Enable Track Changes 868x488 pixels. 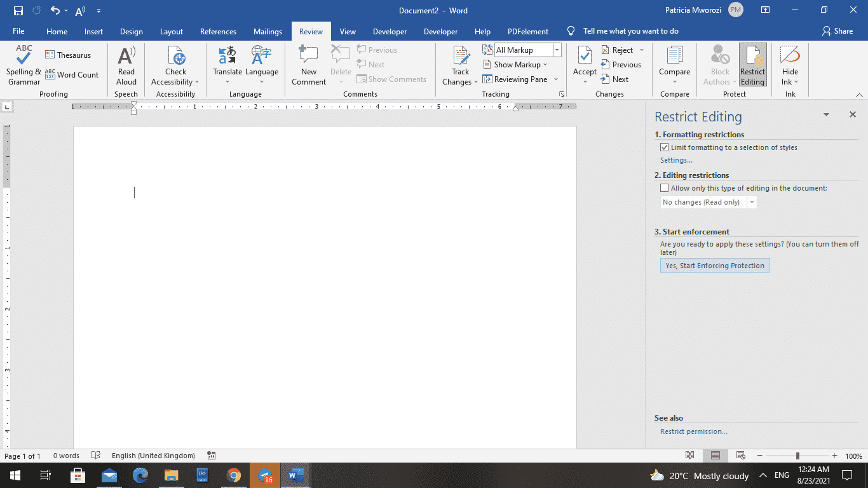tap(459, 64)
